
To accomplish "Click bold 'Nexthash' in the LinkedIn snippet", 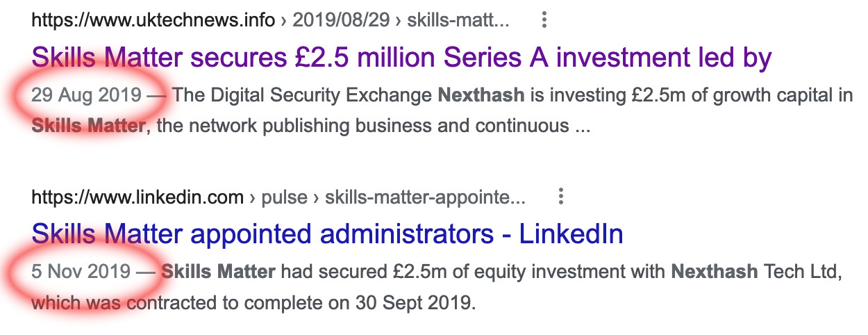I will coord(714,271).
